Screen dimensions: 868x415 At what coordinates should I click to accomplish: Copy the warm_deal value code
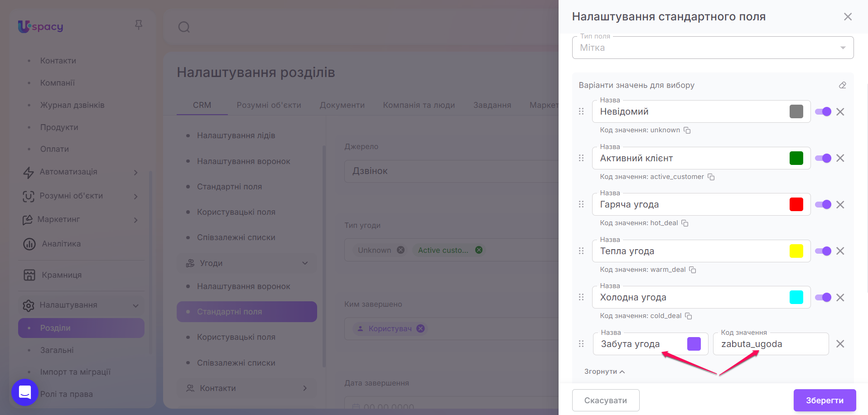click(693, 270)
